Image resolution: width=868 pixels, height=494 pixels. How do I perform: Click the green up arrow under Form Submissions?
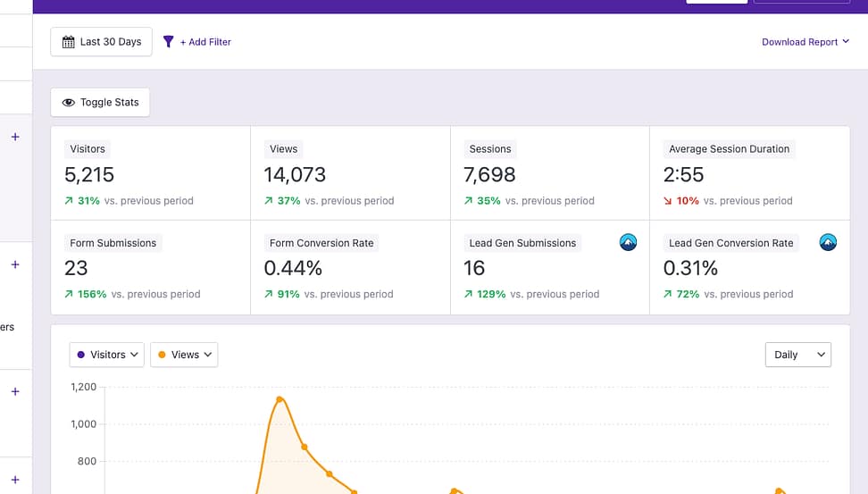69,294
